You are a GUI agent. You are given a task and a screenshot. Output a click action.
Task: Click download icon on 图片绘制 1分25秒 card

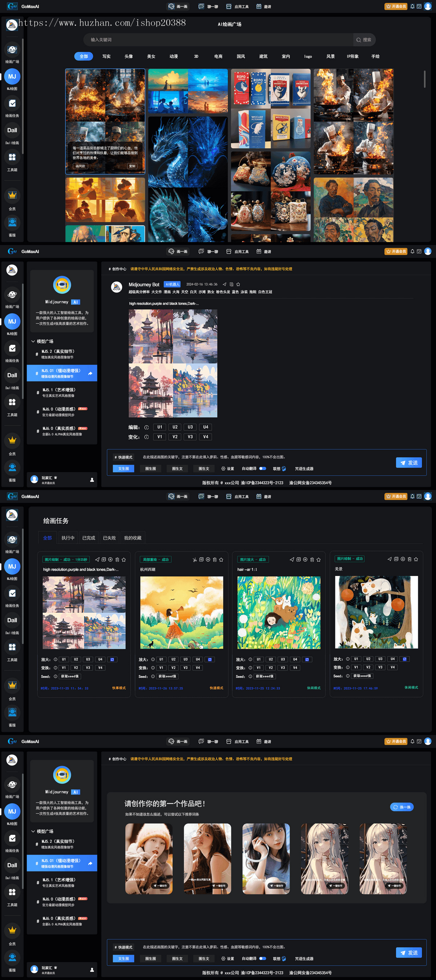[x=110, y=560]
